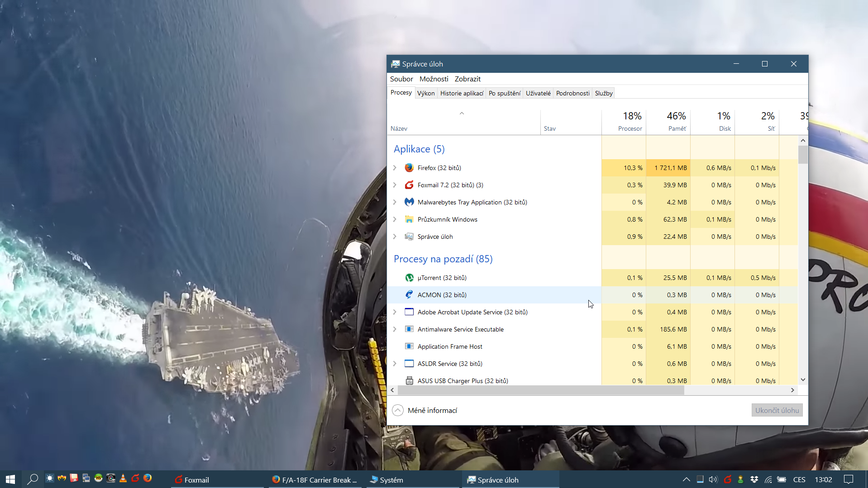Click the ASLDR Service icon

[x=409, y=364]
